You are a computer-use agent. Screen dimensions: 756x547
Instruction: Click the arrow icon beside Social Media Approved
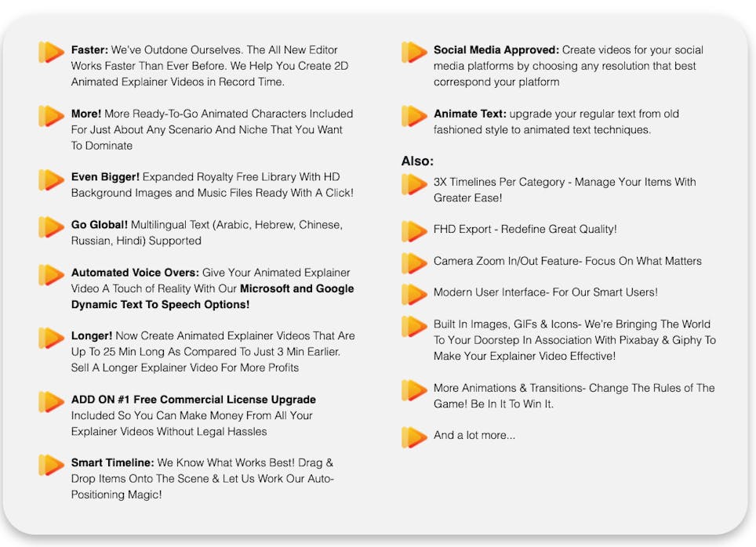coord(414,53)
